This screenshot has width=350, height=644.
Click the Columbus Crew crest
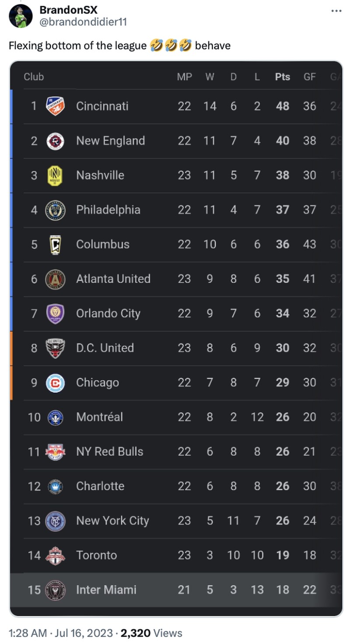pyautogui.click(x=56, y=244)
